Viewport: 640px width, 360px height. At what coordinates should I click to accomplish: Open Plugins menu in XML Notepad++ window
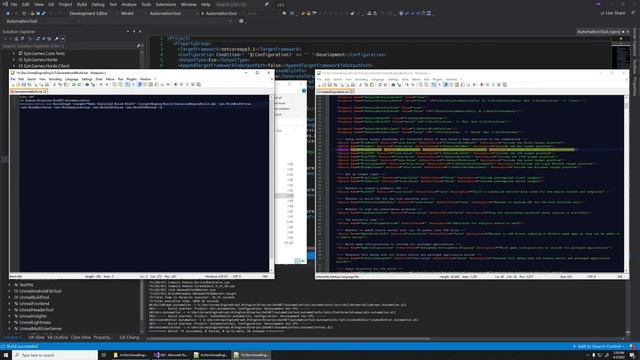[437, 79]
